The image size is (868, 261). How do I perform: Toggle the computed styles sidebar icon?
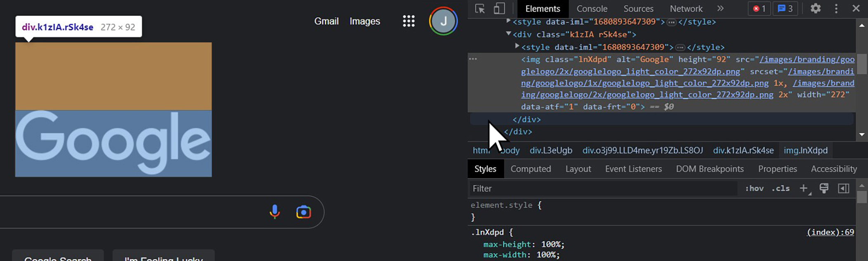[x=844, y=188]
